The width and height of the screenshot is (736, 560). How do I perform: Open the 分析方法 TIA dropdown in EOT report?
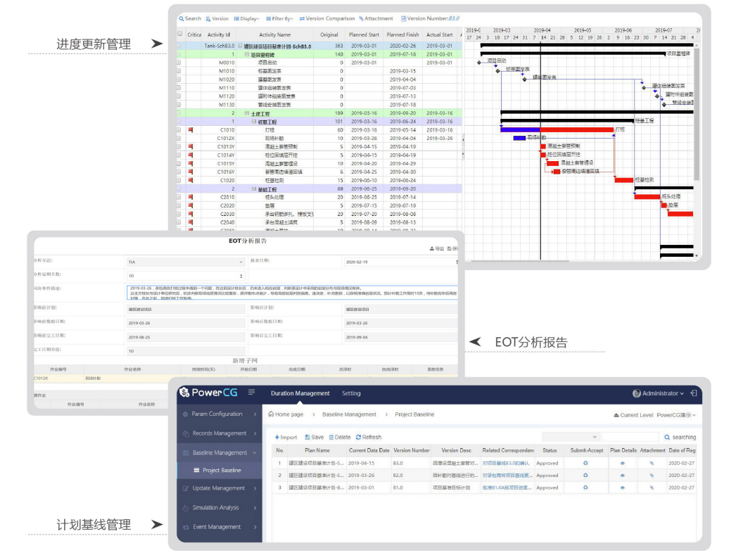186,262
